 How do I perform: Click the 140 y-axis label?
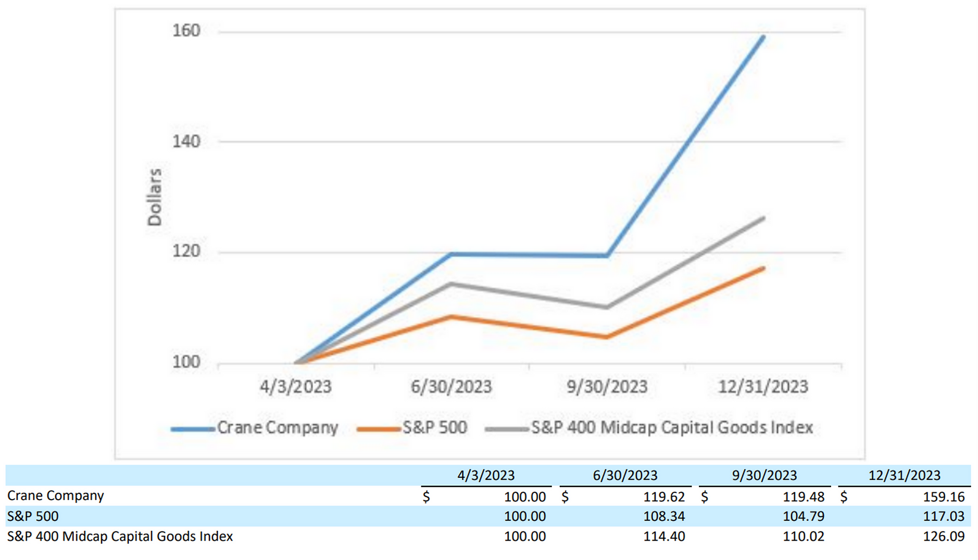(186, 141)
